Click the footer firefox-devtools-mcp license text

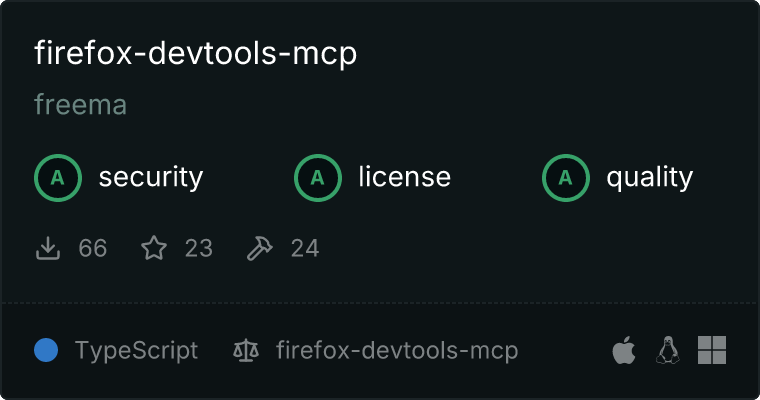coord(397,350)
